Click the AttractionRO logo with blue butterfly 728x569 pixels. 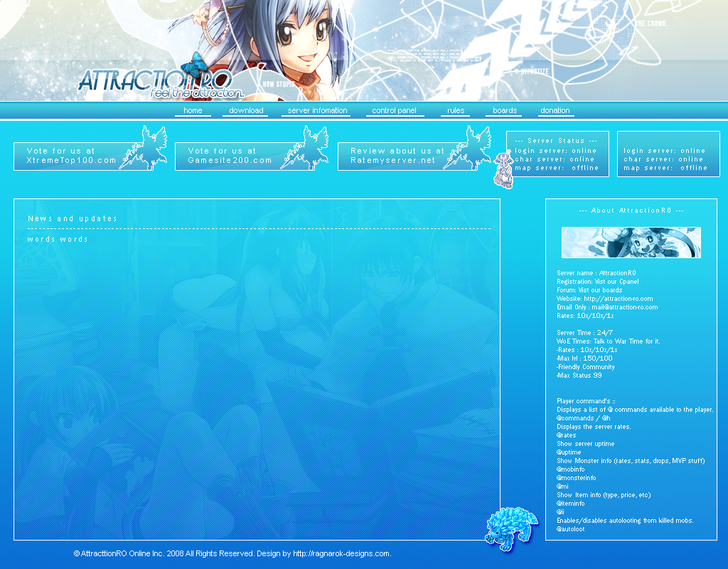(x=160, y=82)
